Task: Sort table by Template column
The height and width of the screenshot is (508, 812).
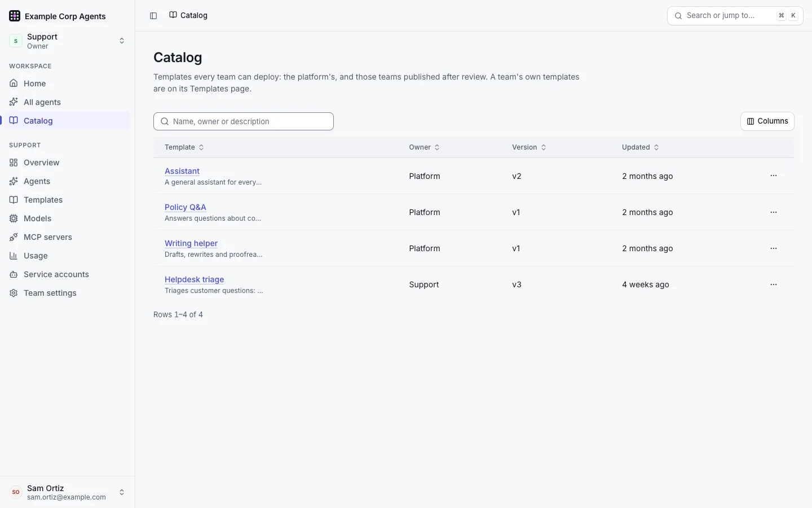Action: 184,147
